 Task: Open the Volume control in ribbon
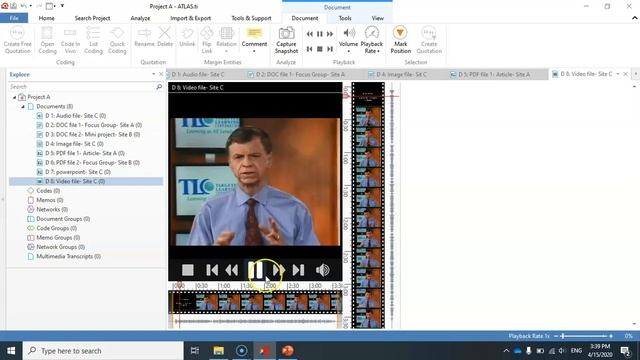click(348, 40)
